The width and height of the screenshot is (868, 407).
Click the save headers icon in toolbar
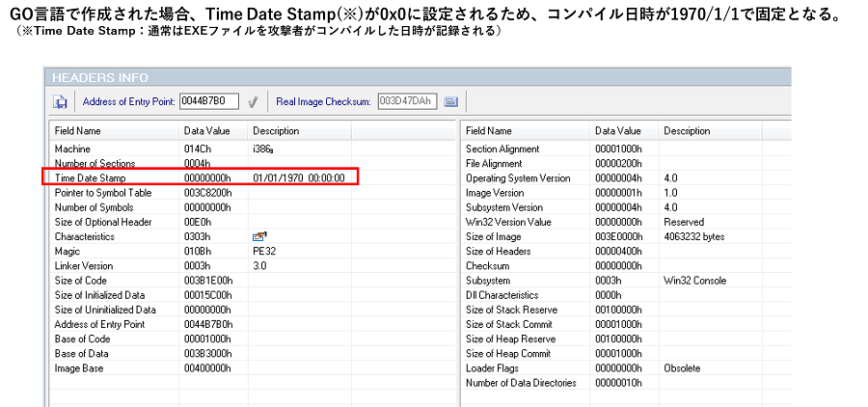pyautogui.click(x=60, y=101)
